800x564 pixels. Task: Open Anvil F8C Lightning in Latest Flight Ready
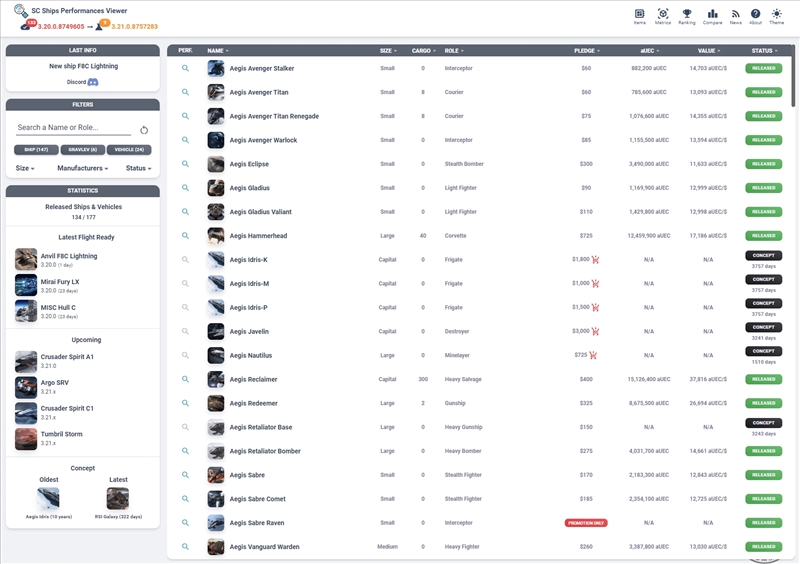(57, 259)
